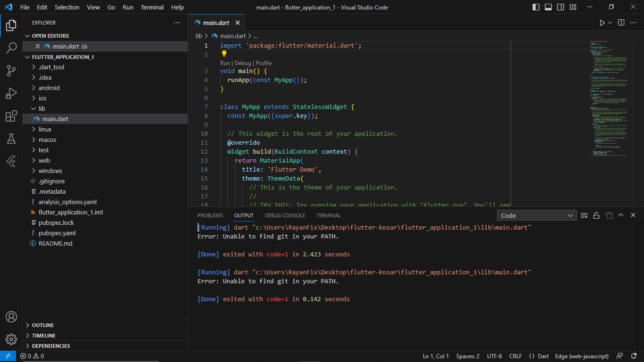Clear the output panel

tap(584, 215)
